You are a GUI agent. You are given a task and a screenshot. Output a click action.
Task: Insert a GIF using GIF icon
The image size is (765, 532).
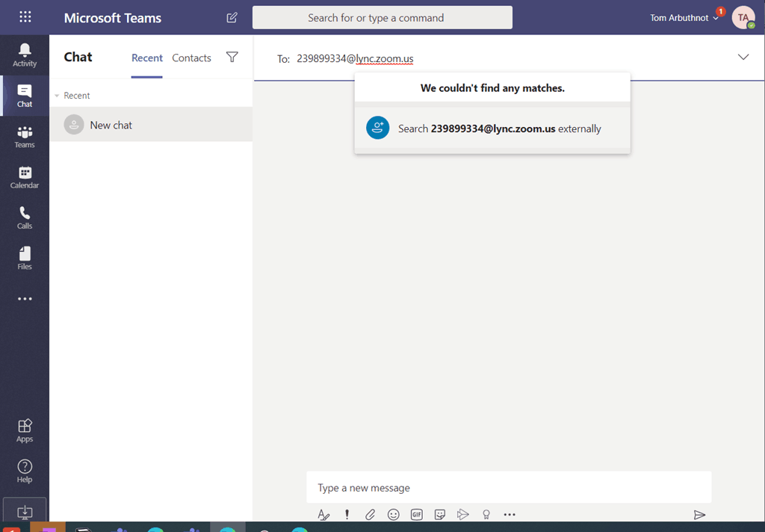tap(417, 514)
